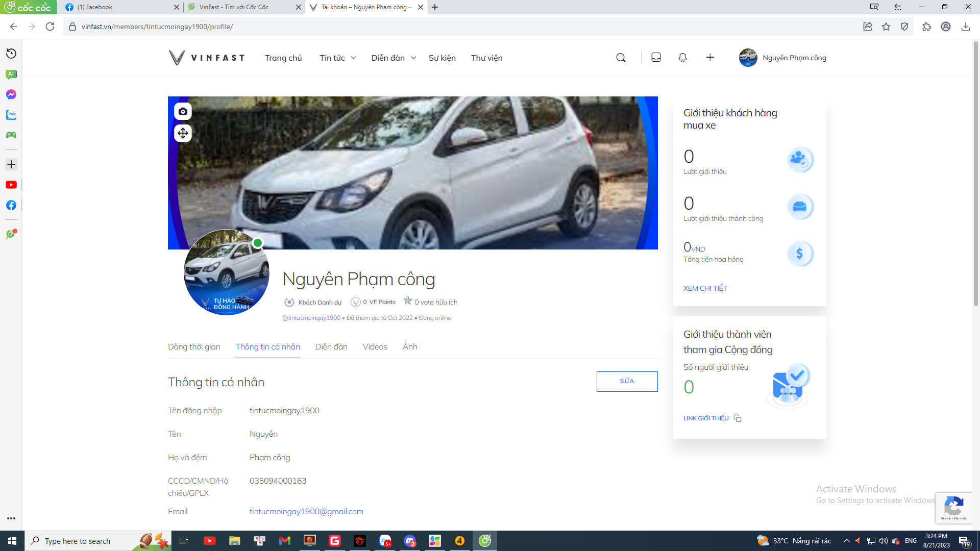Open the site search magnifier icon
The height and width of the screenshot is (551, 980).
[621, 58]
